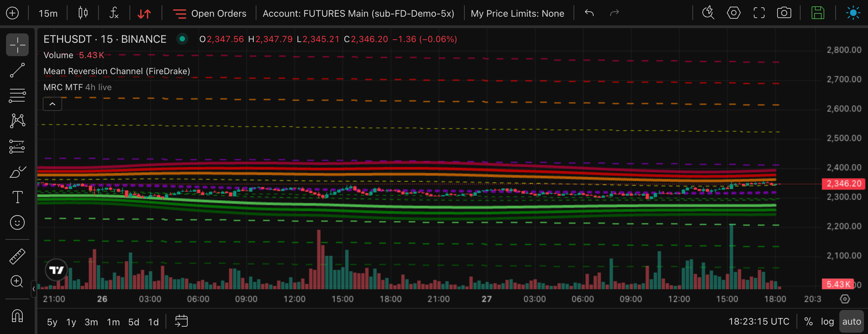Click the 5.43K volume scale label
This screenshot has width=868, height=334.
click(837, 284)
